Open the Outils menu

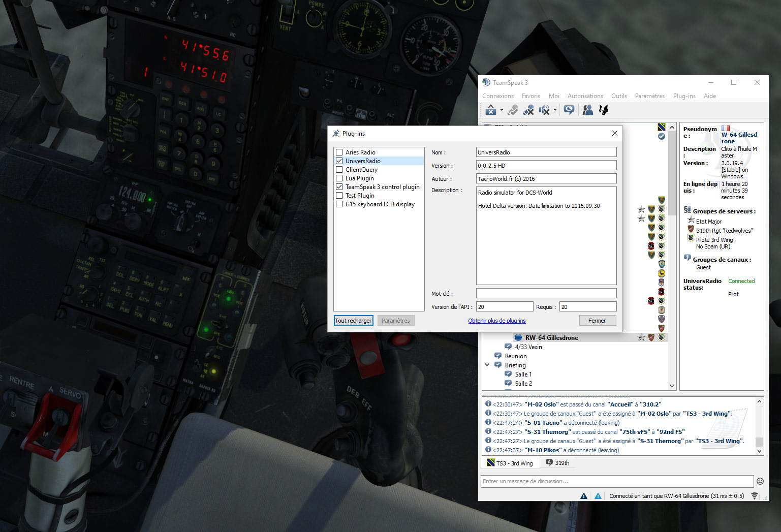point(618,96)
